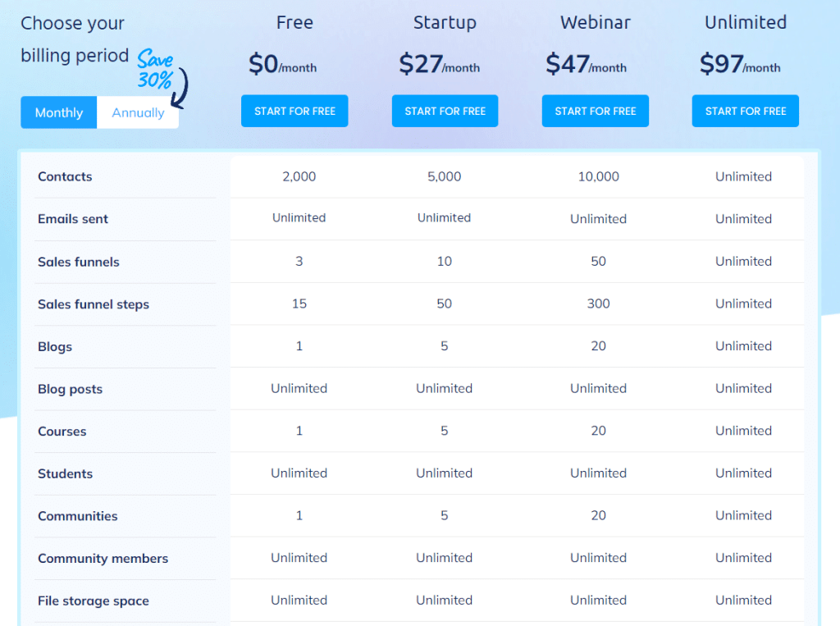Click the $97/month price
Screen dimensions: 840x626
tap(740, 64)
